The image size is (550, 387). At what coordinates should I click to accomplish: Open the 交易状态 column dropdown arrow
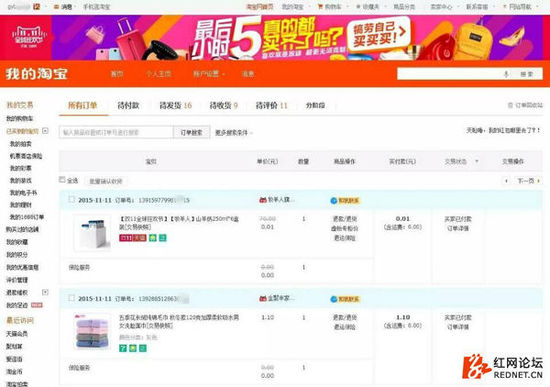click(477, 161)
